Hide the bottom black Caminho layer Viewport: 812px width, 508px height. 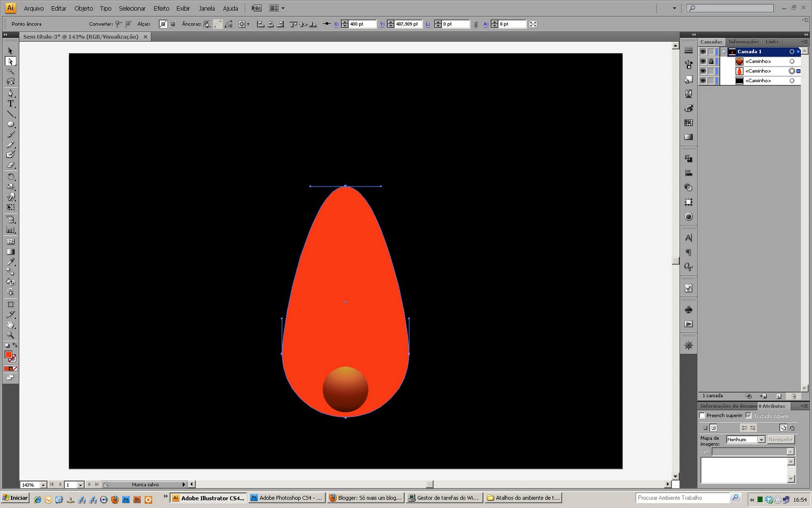[x=703, y=80]
